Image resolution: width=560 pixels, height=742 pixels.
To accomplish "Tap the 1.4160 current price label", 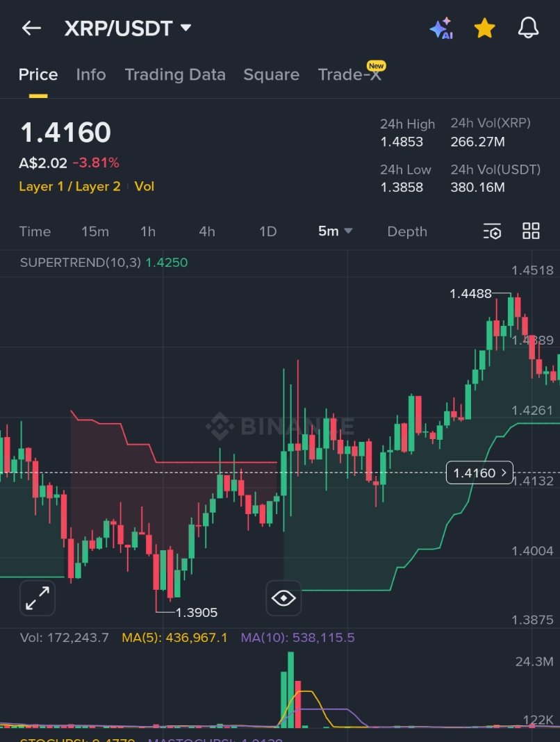I will [479, 472].
